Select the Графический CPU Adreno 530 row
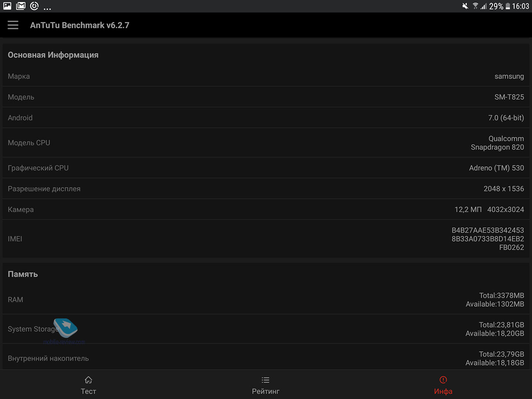 coord(266,168)
